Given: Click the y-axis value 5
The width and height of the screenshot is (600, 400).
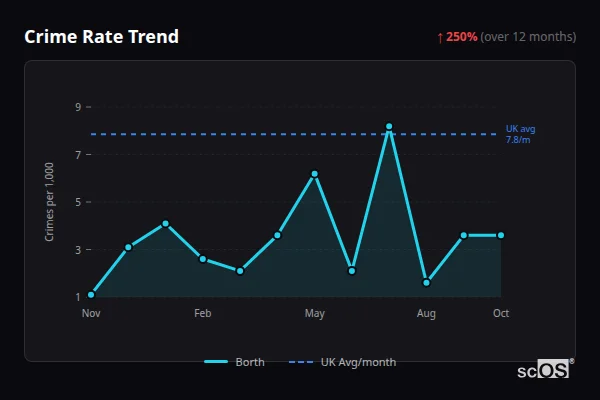Looking at the screenshot, I should coord(78,202).
